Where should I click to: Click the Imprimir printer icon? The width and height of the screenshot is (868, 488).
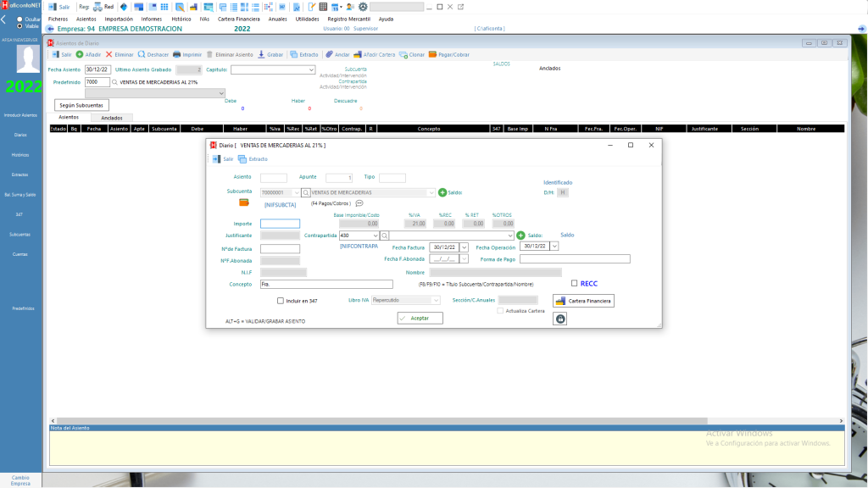click(176, 55)
